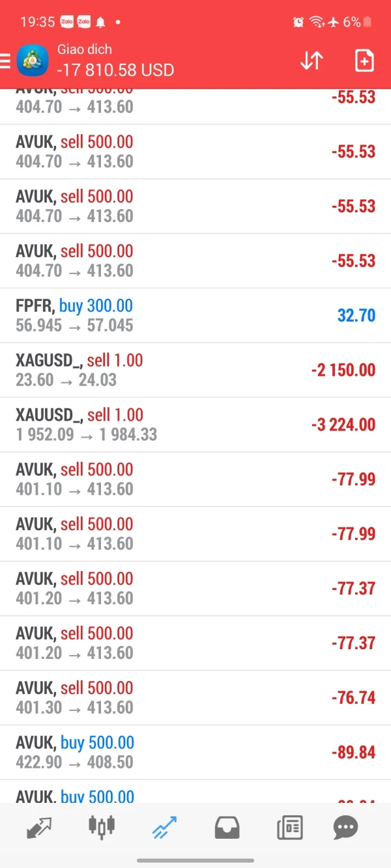Select the Trade tab trend icon
This screenshot has height=868, width=391.
click(x=164, y=828)
